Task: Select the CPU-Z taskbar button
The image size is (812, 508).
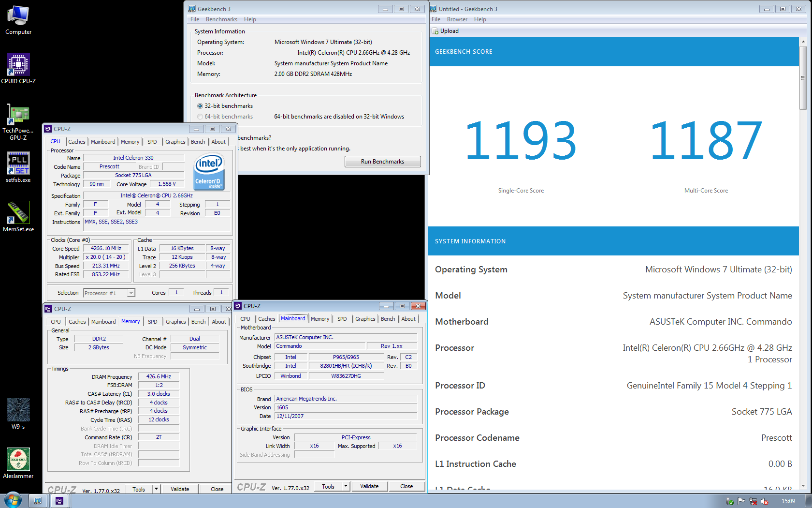Action: 59,501
